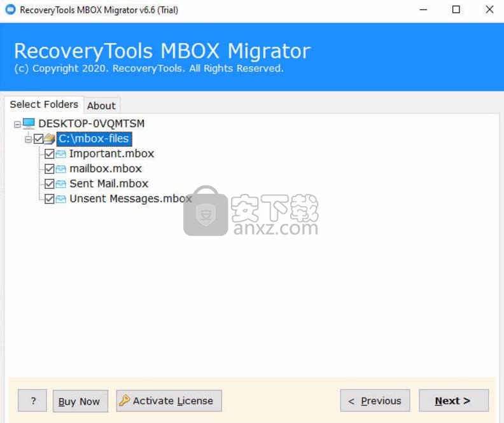Click the folder icon next to C:\mbox-files
Image resolution: width=504 pixels, height=423 pixels.
(50, 139)
